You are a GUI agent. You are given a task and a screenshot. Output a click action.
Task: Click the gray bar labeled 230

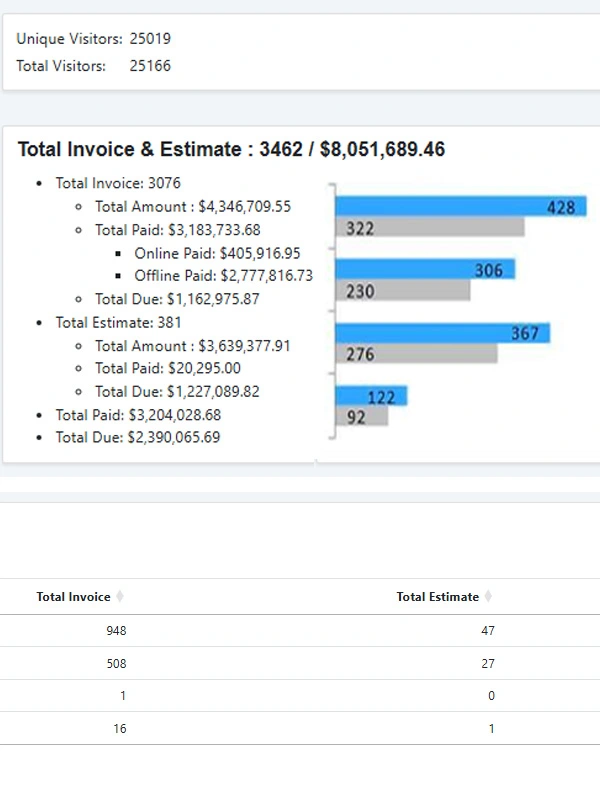click(x=403, y=291)
